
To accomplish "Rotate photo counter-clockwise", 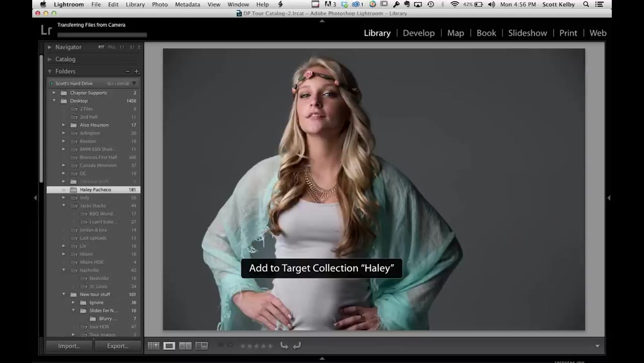I will pyautogui.click(x=284, y=346).
